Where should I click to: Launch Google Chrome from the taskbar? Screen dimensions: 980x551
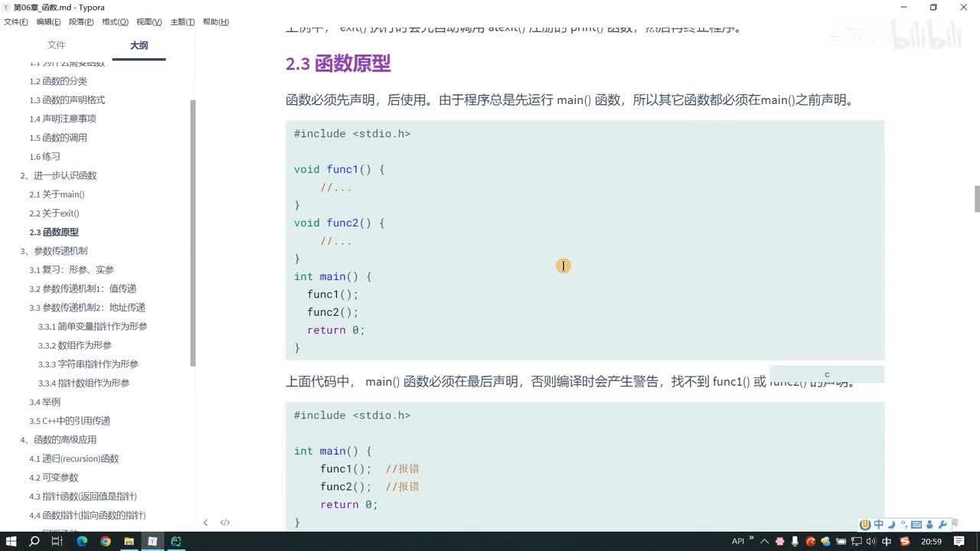point(106,541)
